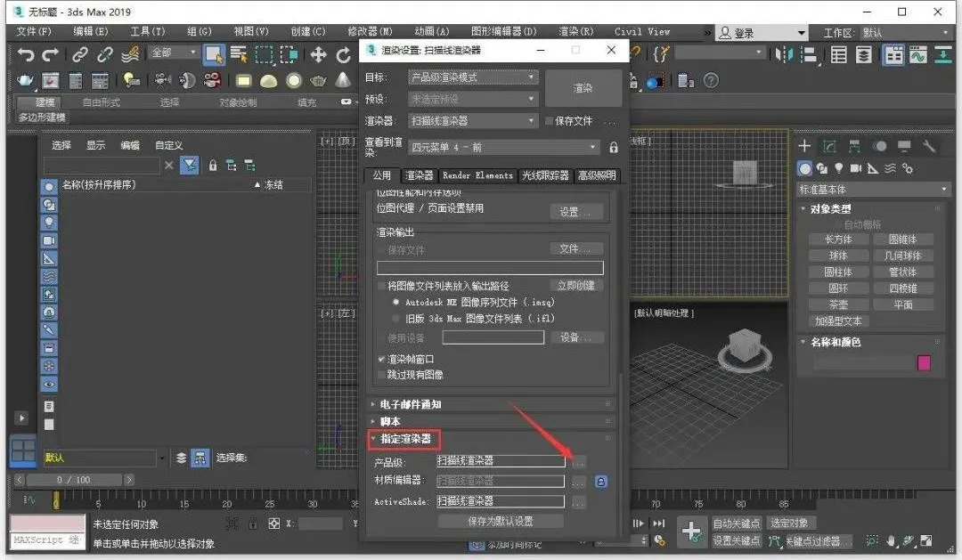Toggle display of all objects eye icon
Screen dimensions: 962x560
tap(49, 384)
